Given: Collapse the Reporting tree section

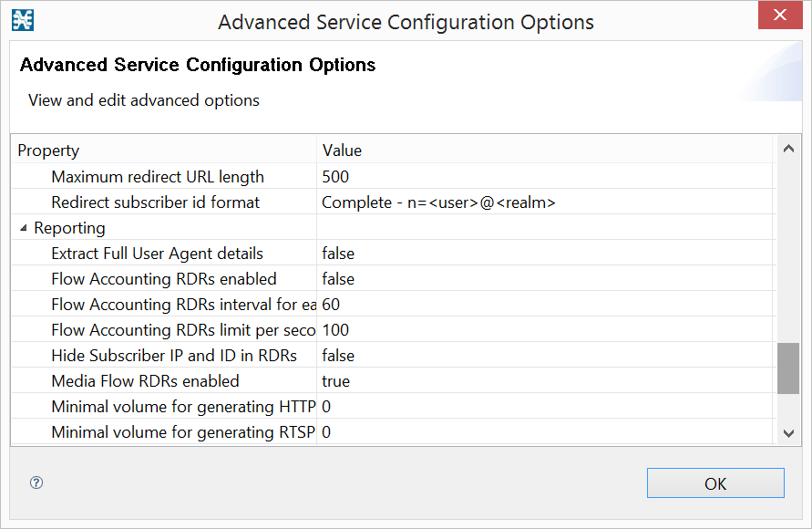Looking at the screenshot, I should pos(24,228).
